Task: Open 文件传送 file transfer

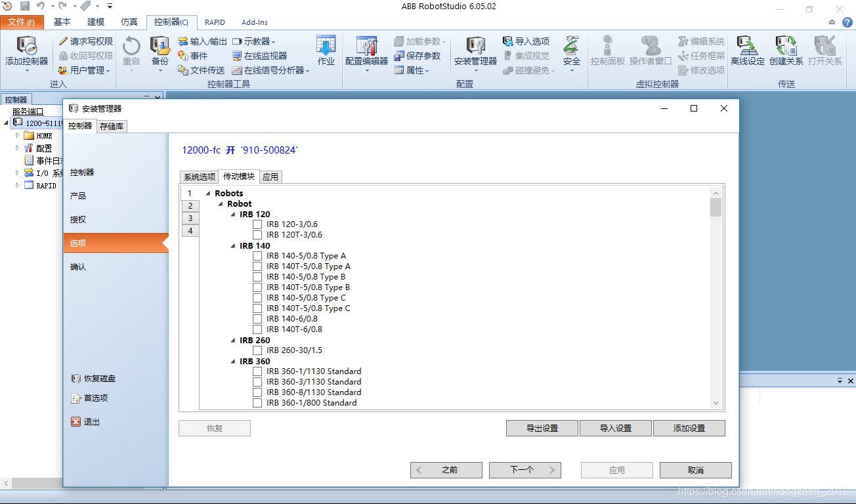Action: tap(202, 70)
